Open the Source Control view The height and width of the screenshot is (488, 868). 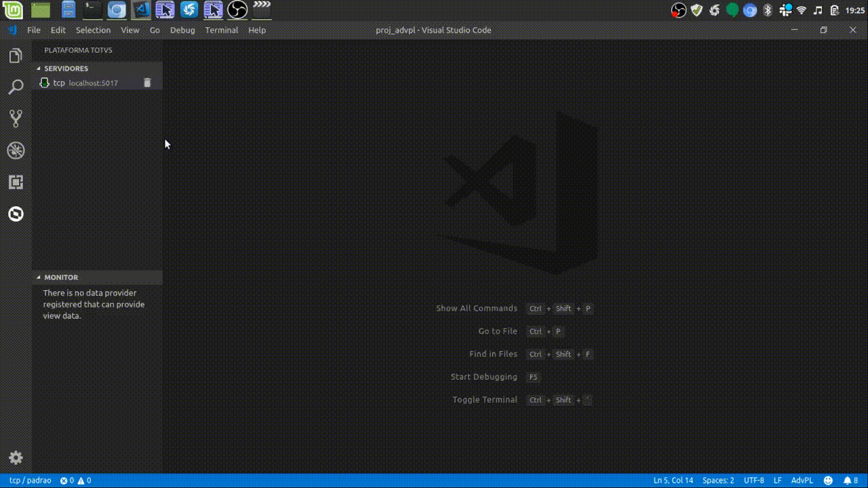[x=16, y=119]
